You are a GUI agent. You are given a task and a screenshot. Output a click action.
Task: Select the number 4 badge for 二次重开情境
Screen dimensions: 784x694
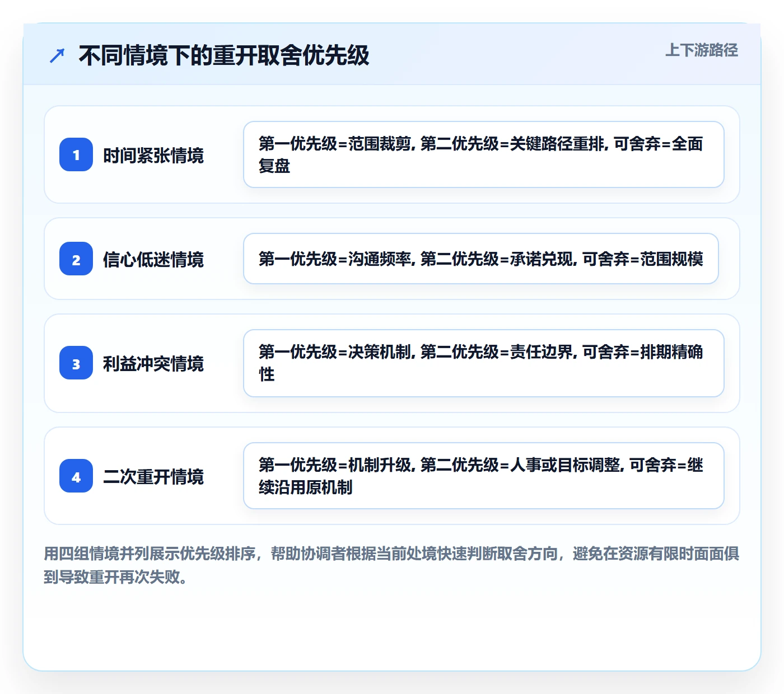pos(76,476)
